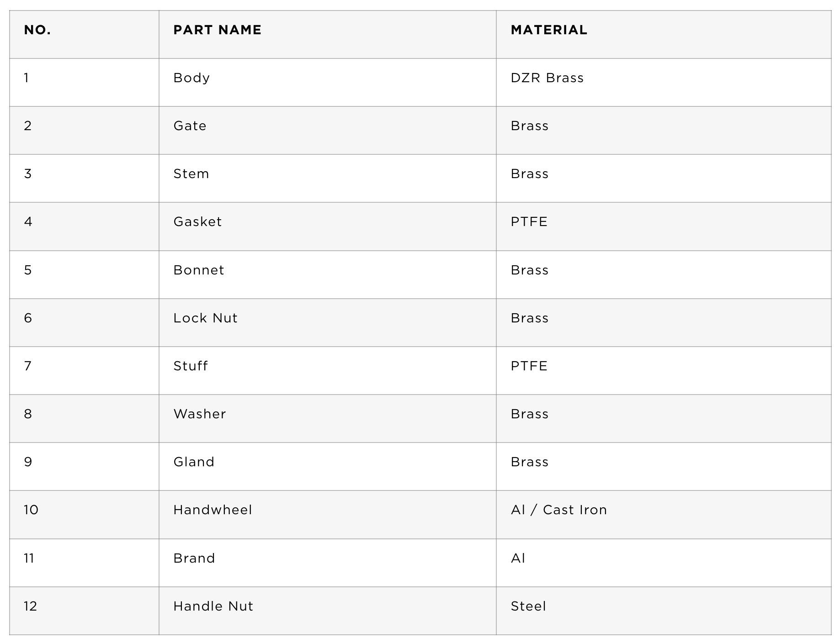The width and height of the screenshot is (840, 643).
Task: Click the Washer part name
Action: click(x=200, y=414)
